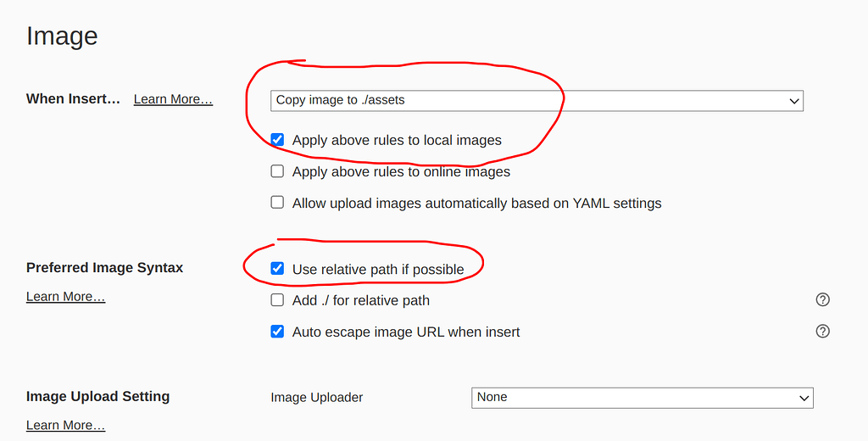Screen dimensions: 868x441
Task: Click the Image Upload Setting label
Action: (97, 396)
